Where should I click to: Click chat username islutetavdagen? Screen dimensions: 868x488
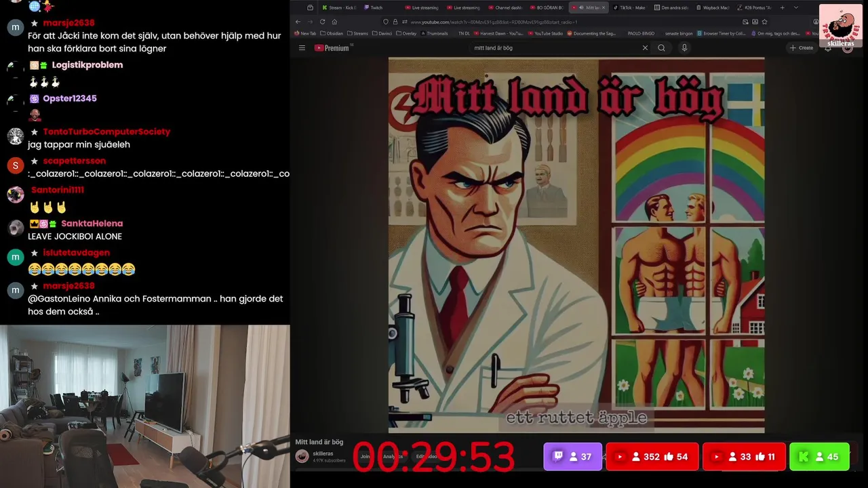(76, 253)
